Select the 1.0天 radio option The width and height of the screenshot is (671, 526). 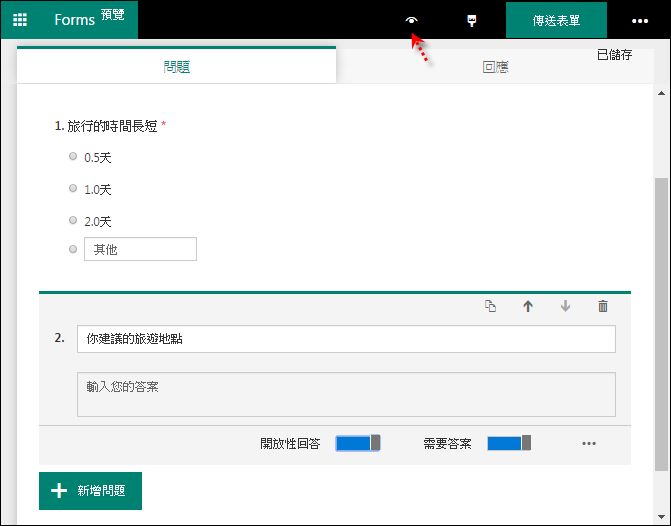(x=73, y=188)
